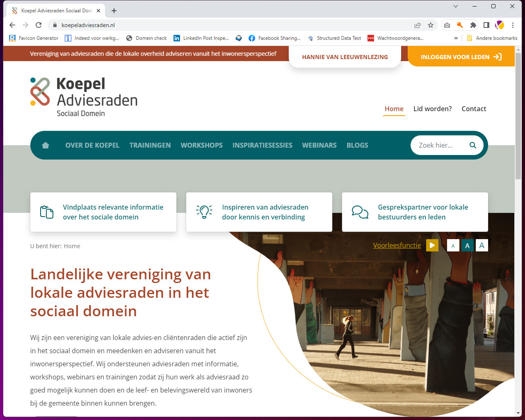Click the Koepel Adviesraden logo

point(84,97)
